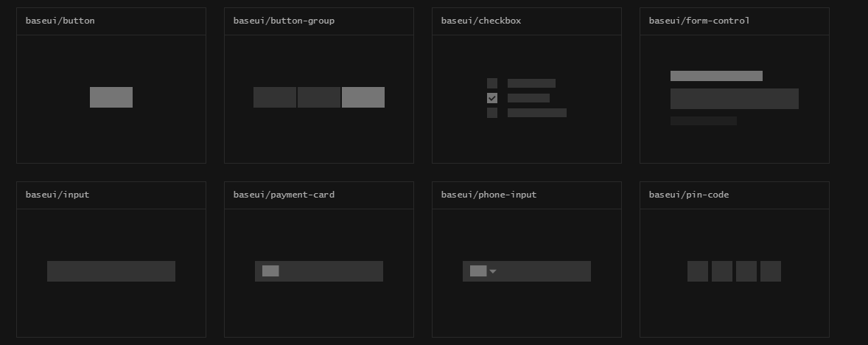
Task: Open the phone-input country dropdown arrow
Action: point(493,271)
